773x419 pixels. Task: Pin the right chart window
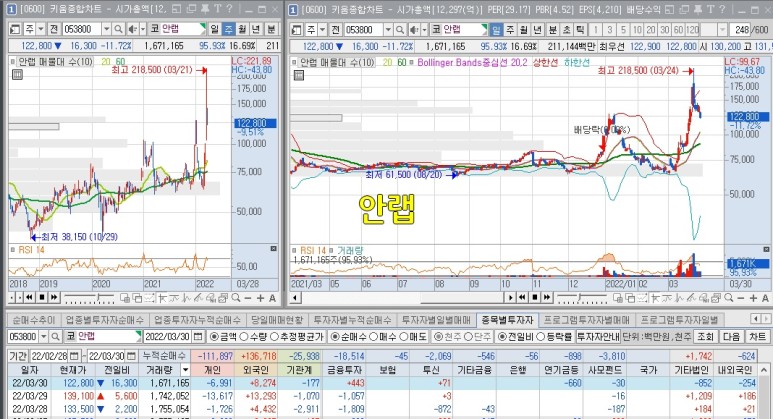(698, 9)
